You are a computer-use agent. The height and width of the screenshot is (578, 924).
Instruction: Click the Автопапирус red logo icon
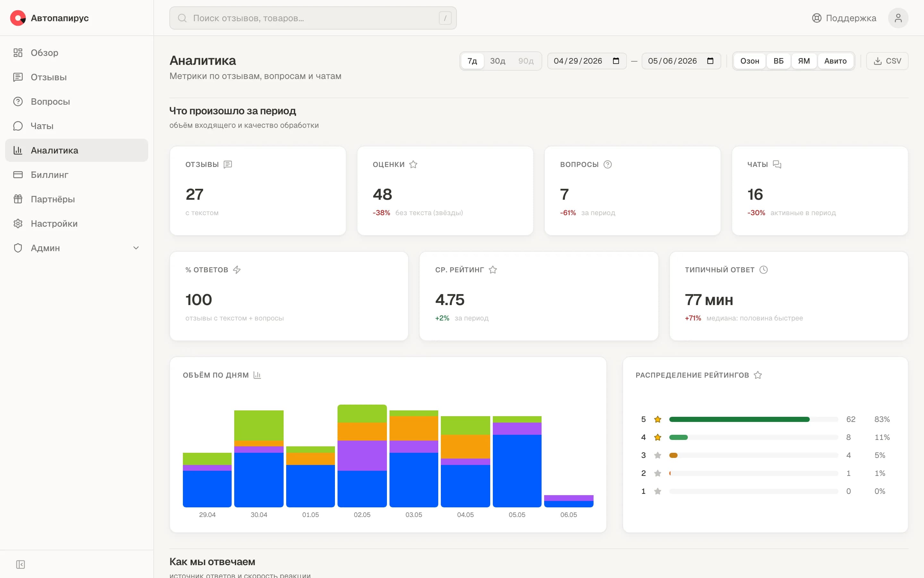click(x=18, y=18)
